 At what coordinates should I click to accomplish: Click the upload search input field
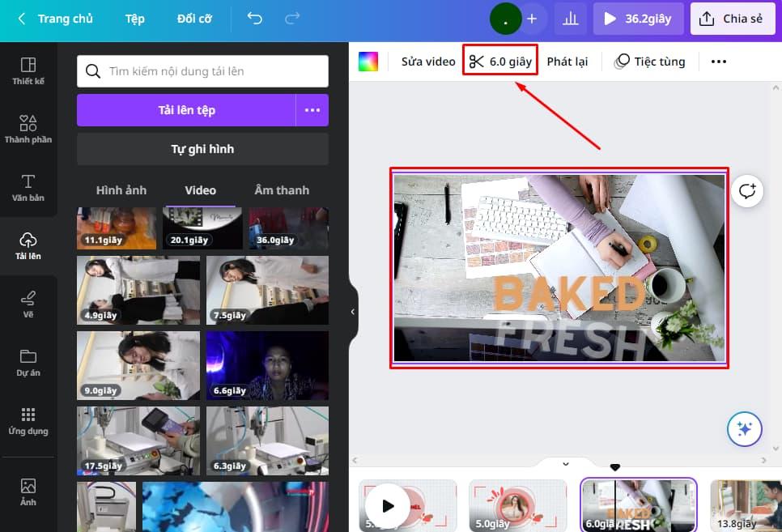(x=202, y=70)
